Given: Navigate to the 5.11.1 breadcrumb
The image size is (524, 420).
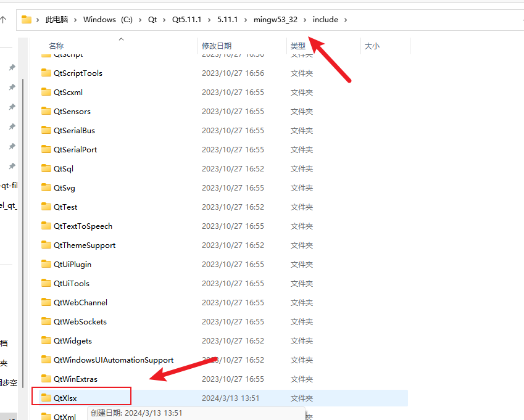Looking at the screenshot, I should coord(228,20).
